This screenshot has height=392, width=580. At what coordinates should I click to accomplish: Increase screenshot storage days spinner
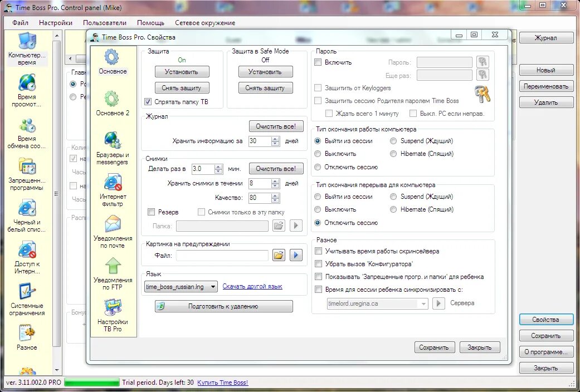coord(275,181)
